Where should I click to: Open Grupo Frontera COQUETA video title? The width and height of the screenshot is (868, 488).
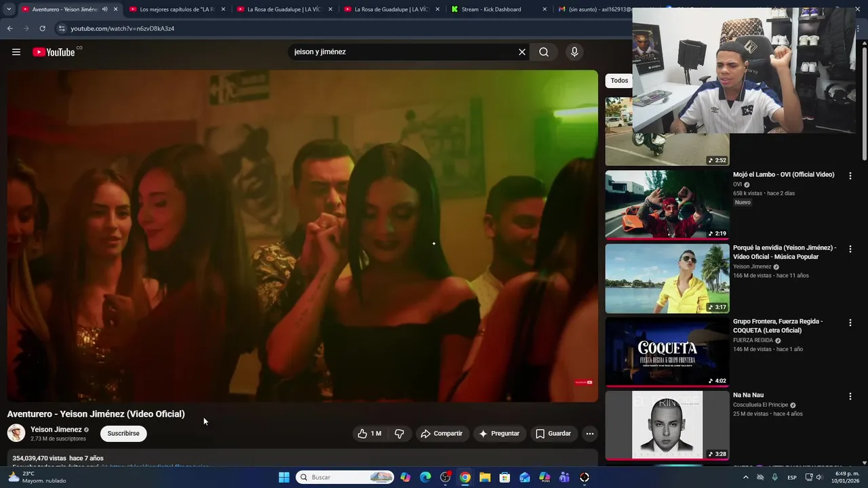(778, 326)
